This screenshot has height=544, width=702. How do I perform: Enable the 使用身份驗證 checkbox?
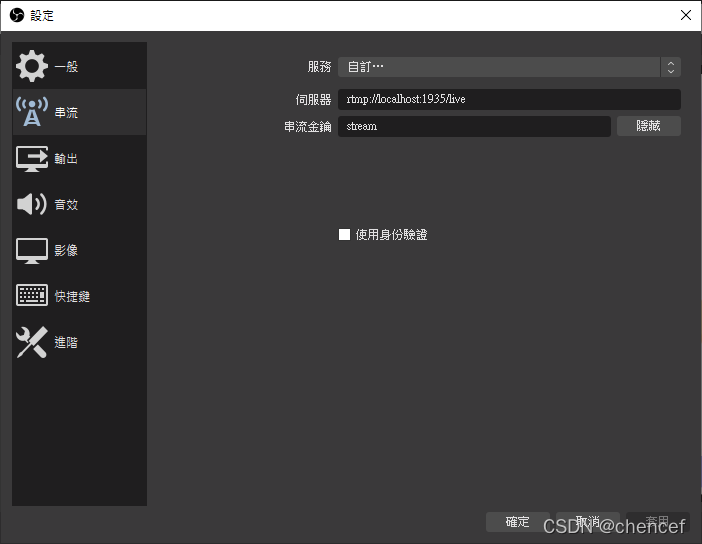(x=344, y=235)
